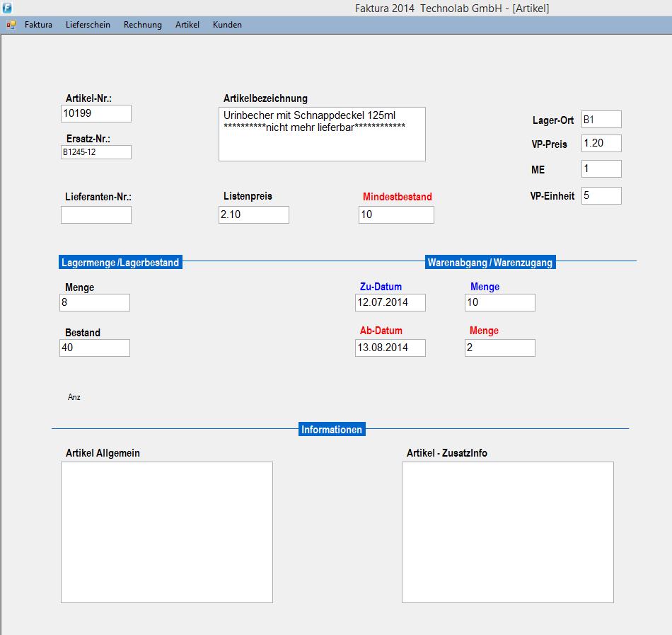Click the VP-Einheit label
Viewport: 672px width, 635px height.
click(552, 196)
